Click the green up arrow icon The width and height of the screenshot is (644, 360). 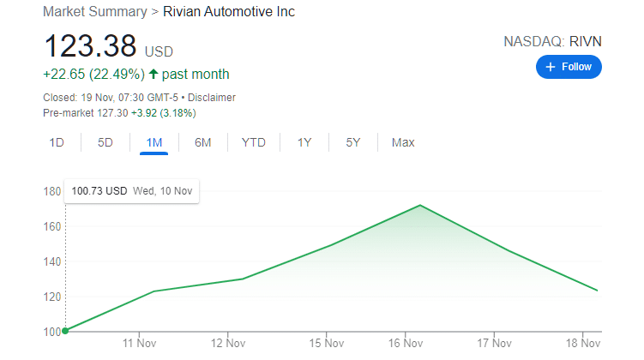pyautogui.click(x=153, y=74)
